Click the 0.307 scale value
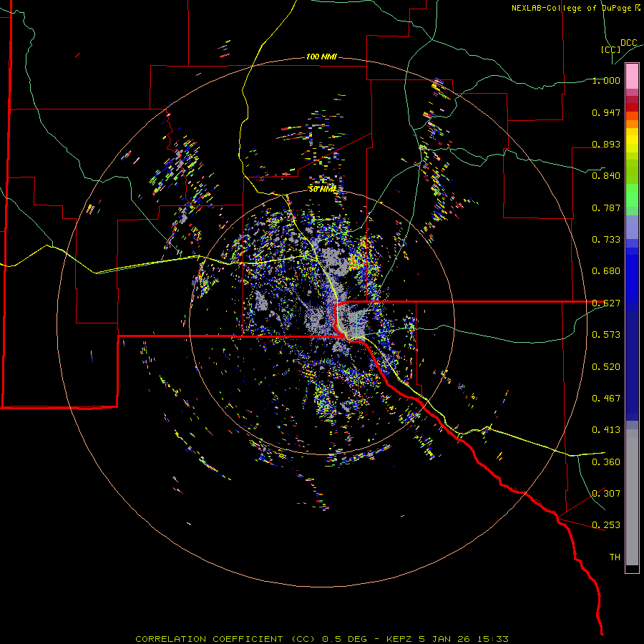 point(606,494)
